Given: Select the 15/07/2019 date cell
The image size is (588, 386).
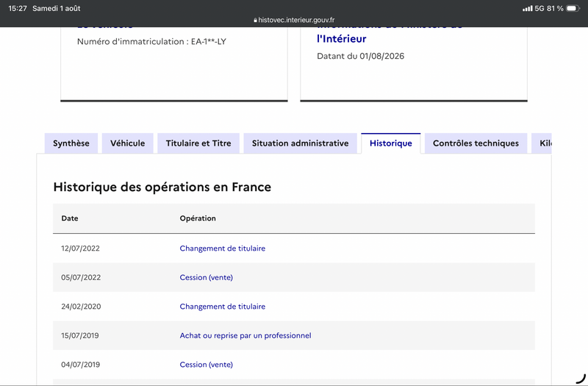Looking at the screenshot, I should tap(80, 336).
